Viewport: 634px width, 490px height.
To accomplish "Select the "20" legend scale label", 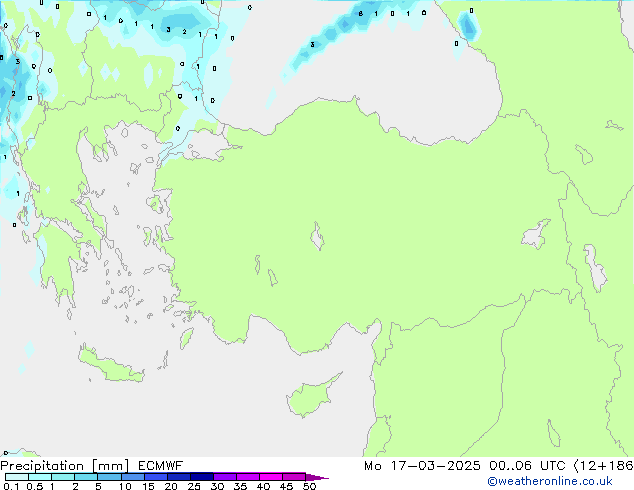I will (171, 486).
